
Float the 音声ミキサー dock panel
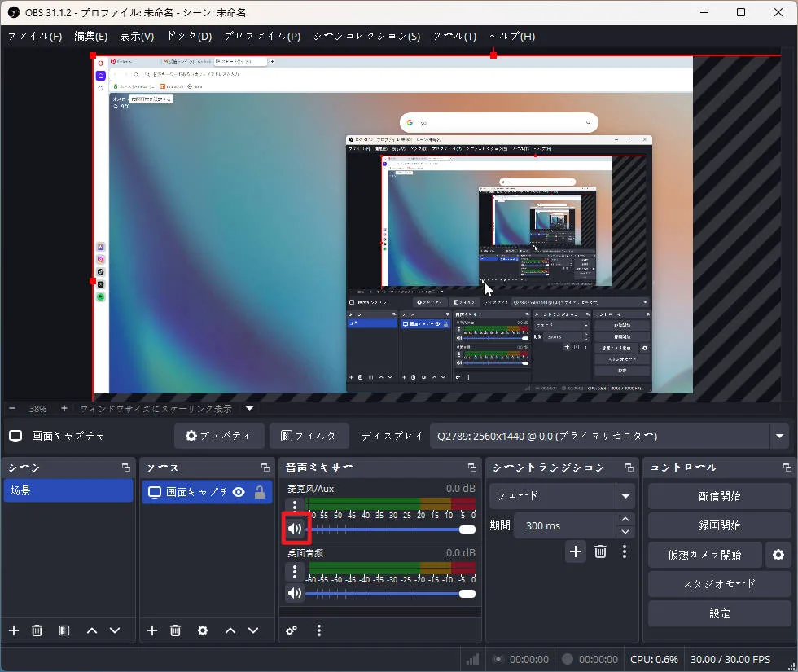[472, 468]
